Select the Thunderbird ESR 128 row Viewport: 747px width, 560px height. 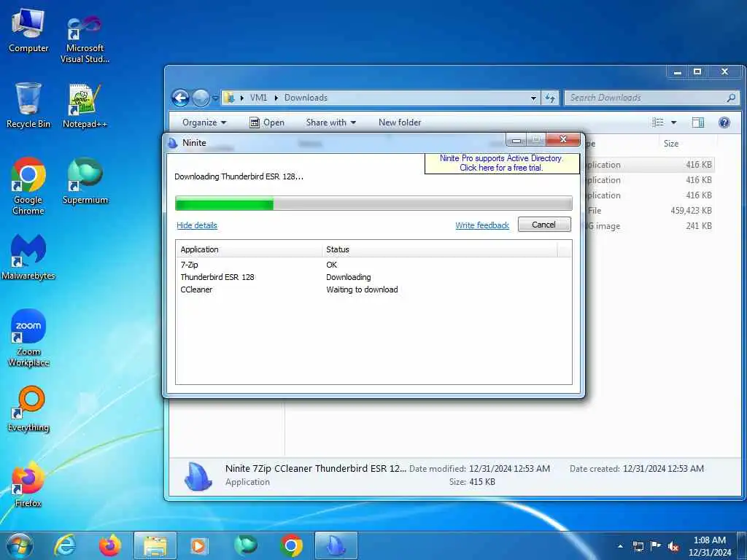[x=373, y=277]
